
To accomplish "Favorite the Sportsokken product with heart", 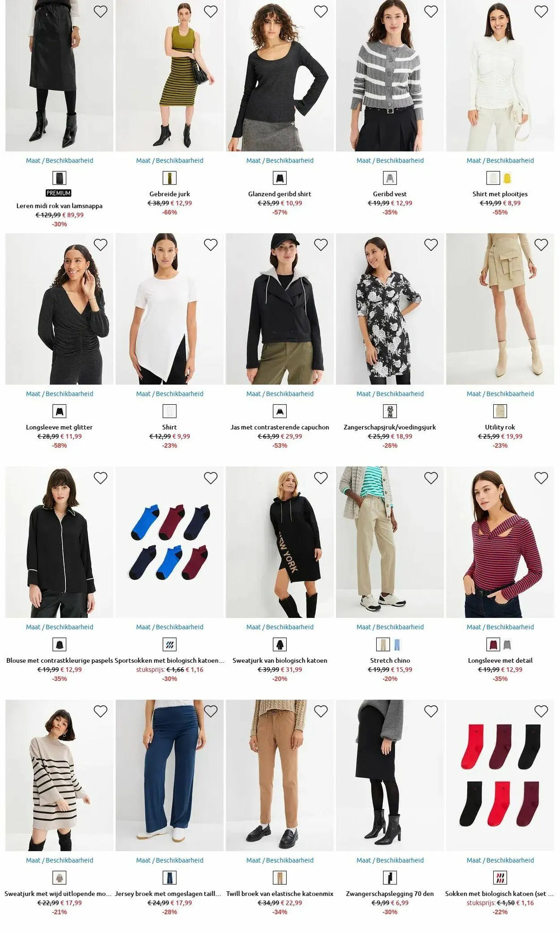I will pos(211,478).
